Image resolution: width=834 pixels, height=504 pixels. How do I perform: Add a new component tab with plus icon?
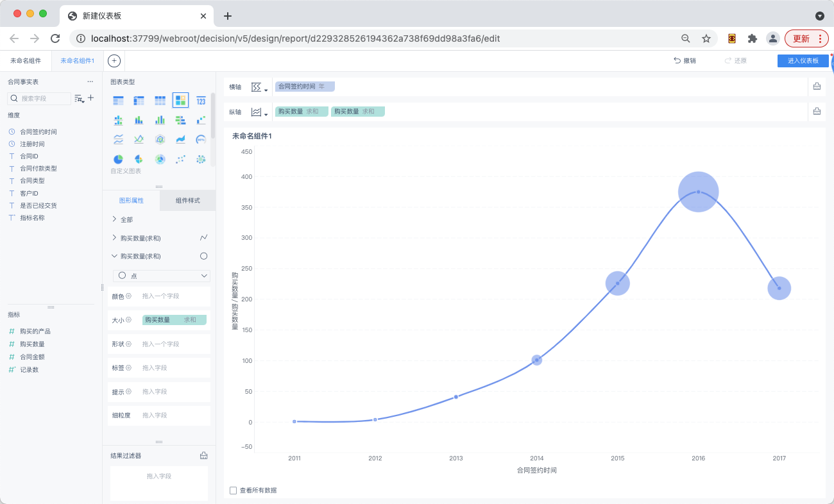(114, 61)
